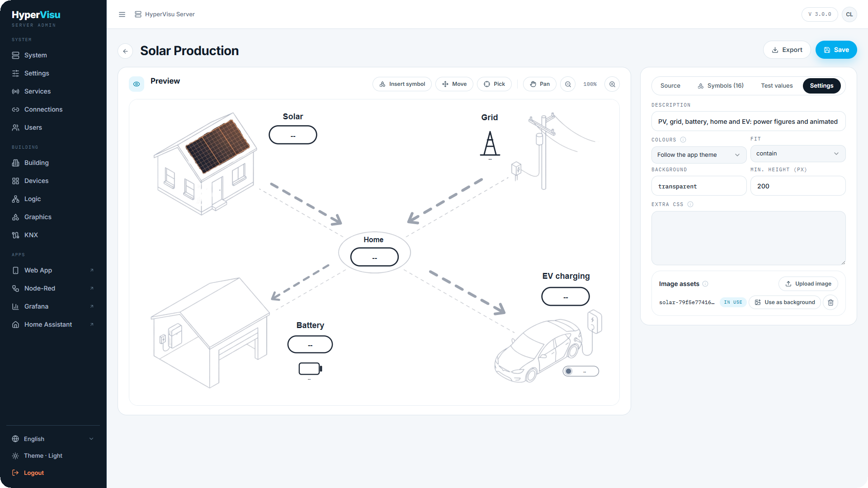Click the Min. height field
868x488 pixels.
[x=797, y=186]
